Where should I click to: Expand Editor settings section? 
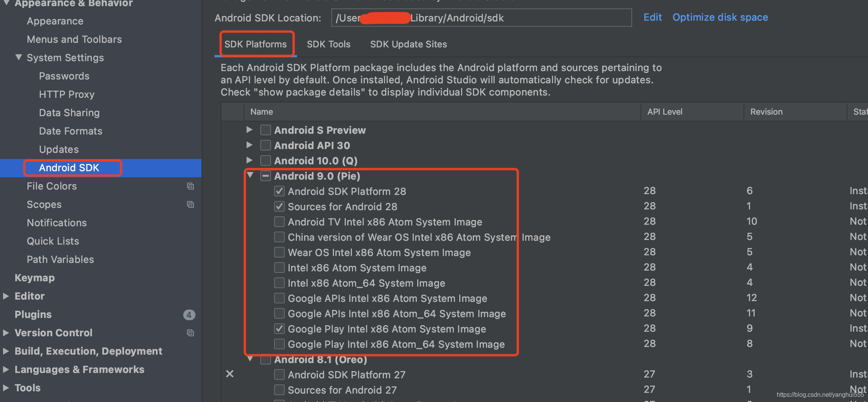coord(6,296)
